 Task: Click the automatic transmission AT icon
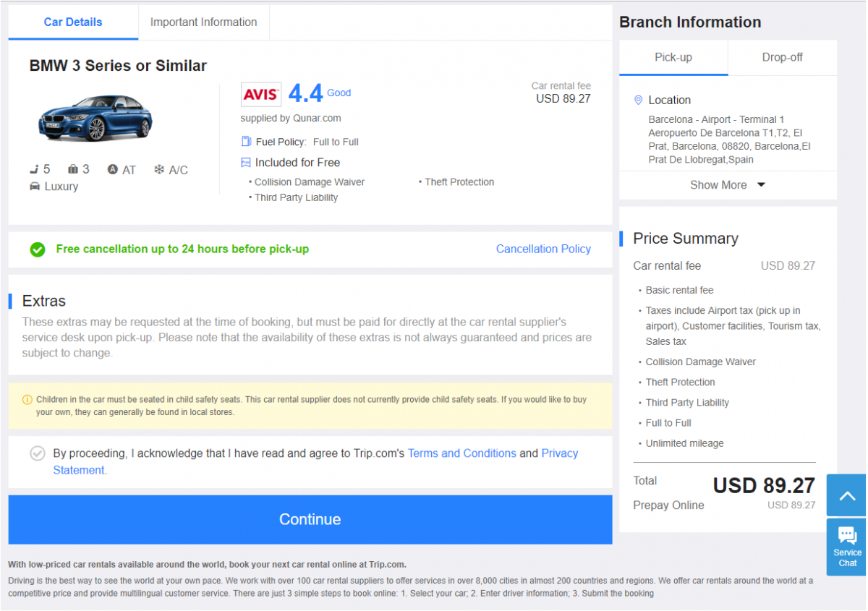tap(113, 170)
